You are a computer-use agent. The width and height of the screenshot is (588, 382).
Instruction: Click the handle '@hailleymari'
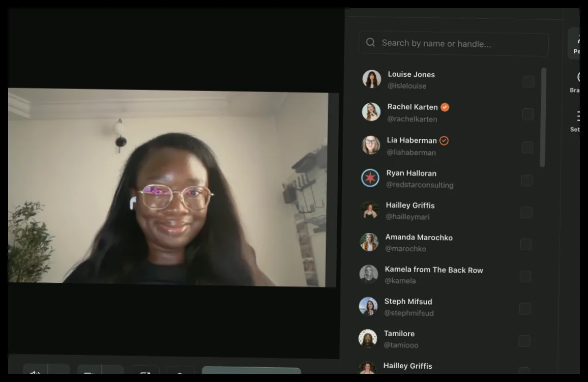point(407,217)
